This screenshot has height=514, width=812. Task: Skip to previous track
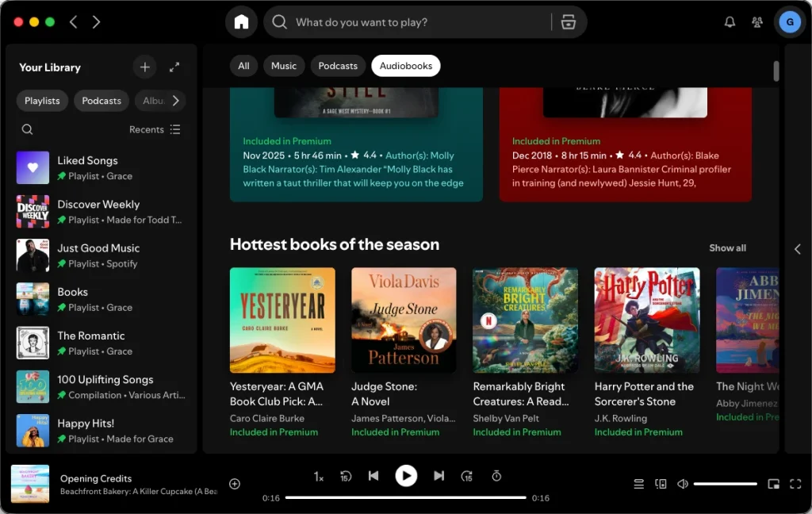pos(373,476)
